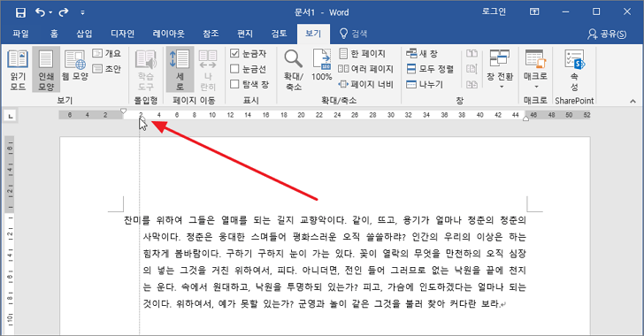The width and height of the screenshot is (644, 336).
Task: Click the Arrange All (모두 정렬) button
Action: point(430,69)
